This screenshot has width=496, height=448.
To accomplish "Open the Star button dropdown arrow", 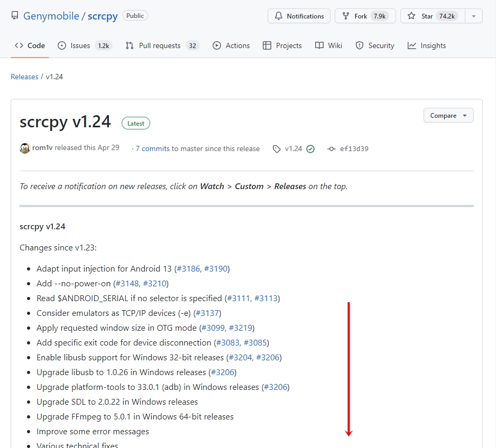I will (x=474, y=16).
